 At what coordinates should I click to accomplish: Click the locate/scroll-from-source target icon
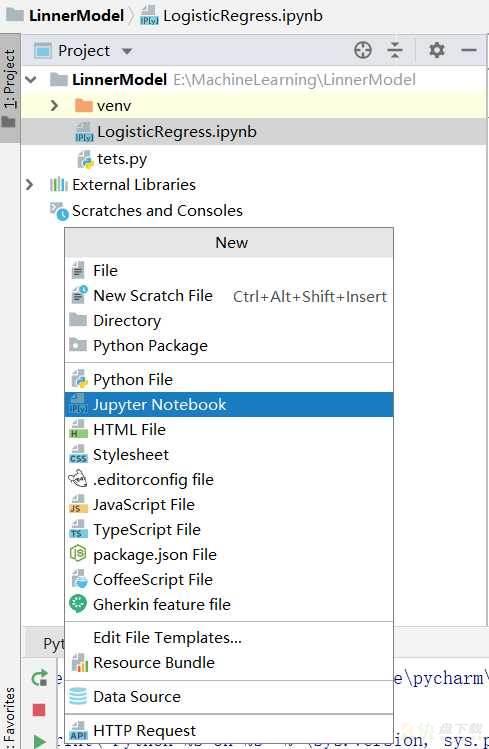coord(363,50)
